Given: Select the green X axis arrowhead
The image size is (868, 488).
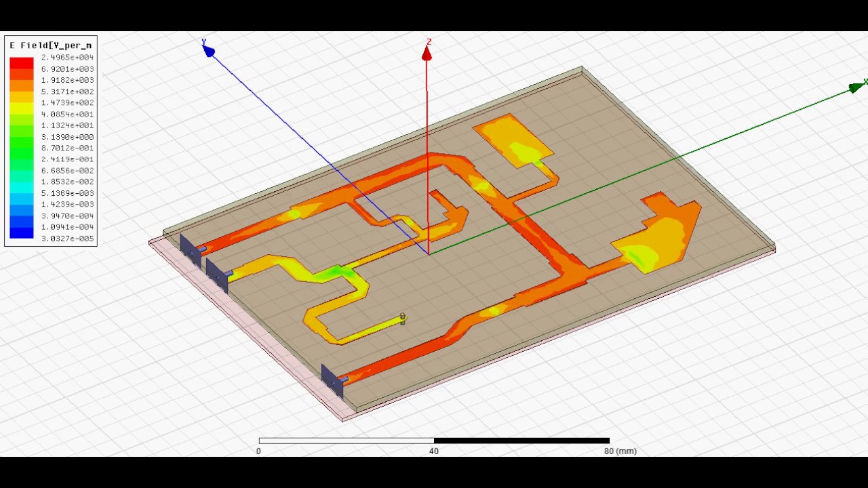Looking at the screenshot, I should [857, 87].
